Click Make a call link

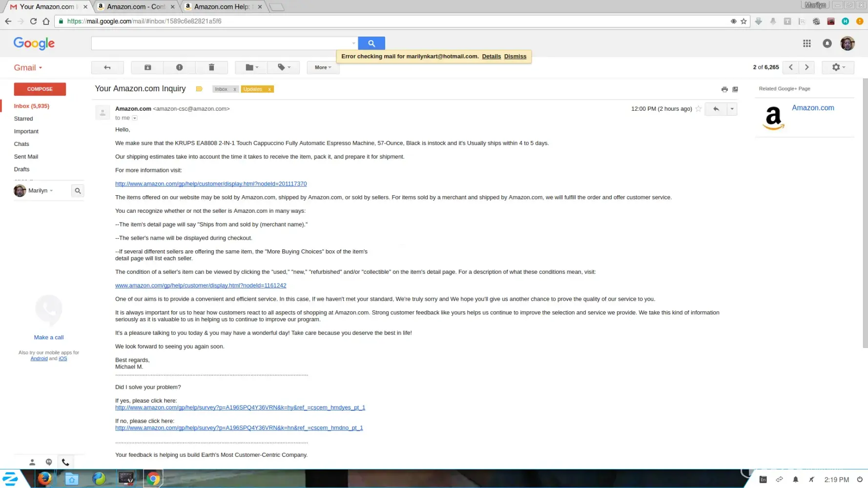(49, 337)
